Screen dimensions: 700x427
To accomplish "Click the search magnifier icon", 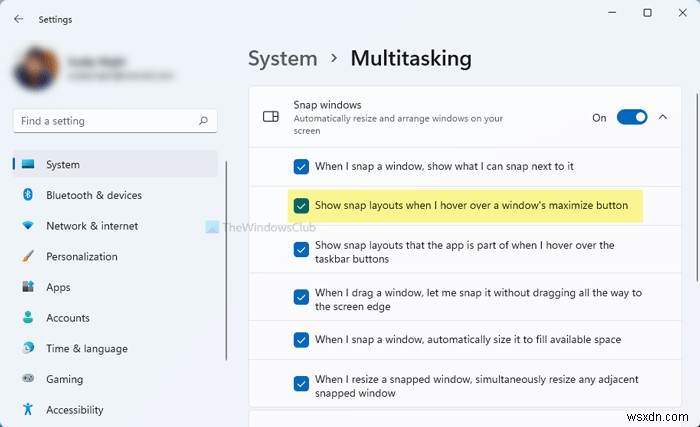I will [203, 121].
